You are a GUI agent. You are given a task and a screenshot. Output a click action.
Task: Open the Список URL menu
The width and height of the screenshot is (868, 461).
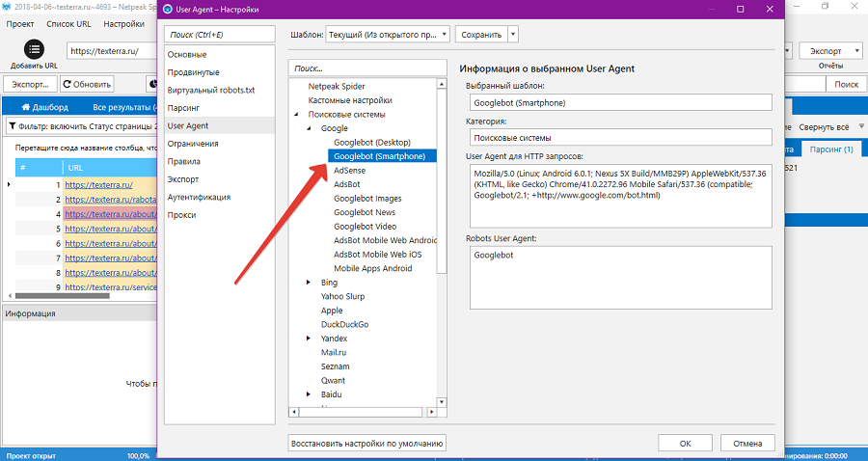point(68,24)
